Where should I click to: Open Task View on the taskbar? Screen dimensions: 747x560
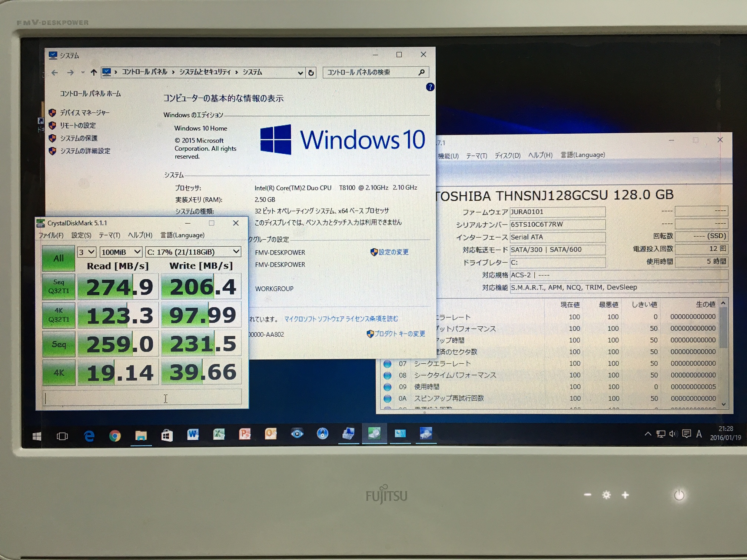click(x=62, y=436)
